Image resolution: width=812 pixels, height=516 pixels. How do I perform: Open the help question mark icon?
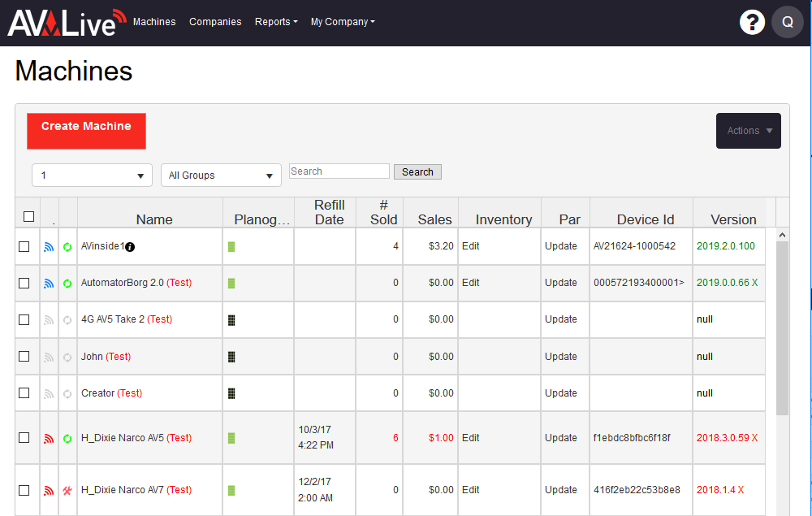tap(752, 22)
